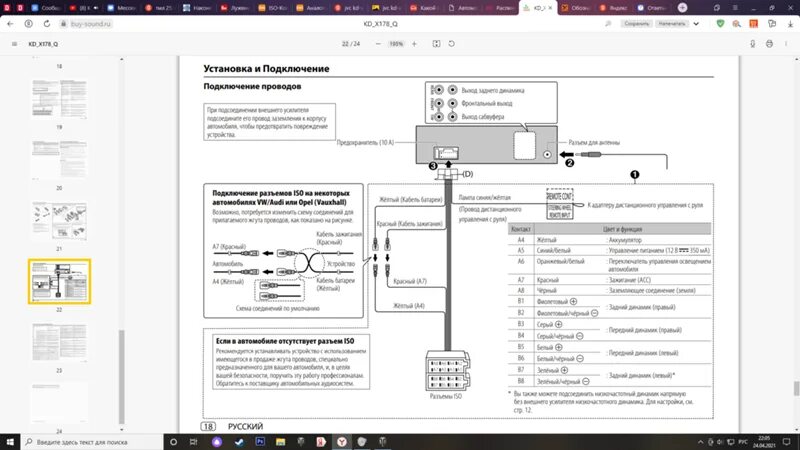This screenshot has width=800, height=450.
Task: Click the Напечатать button
Action: tap(671, 24)
